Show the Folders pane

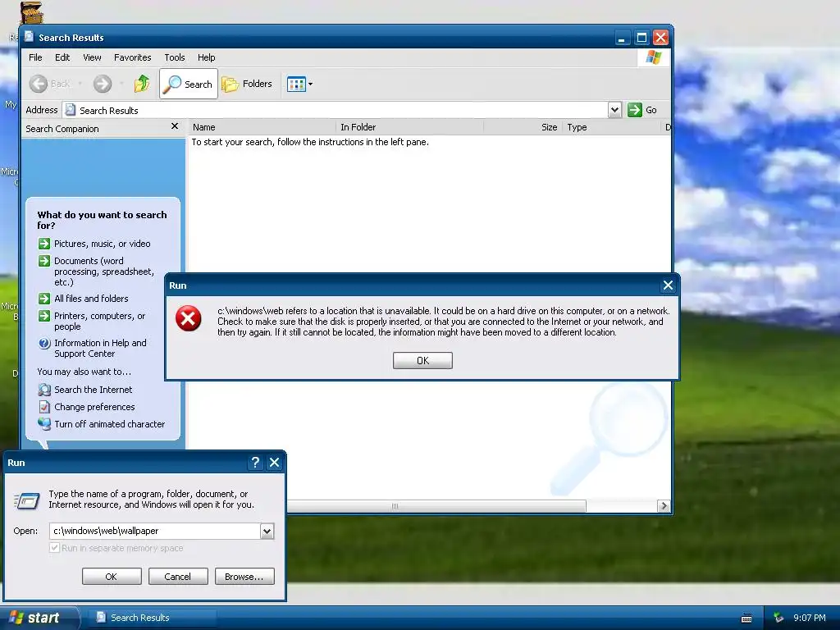(247, 84)
